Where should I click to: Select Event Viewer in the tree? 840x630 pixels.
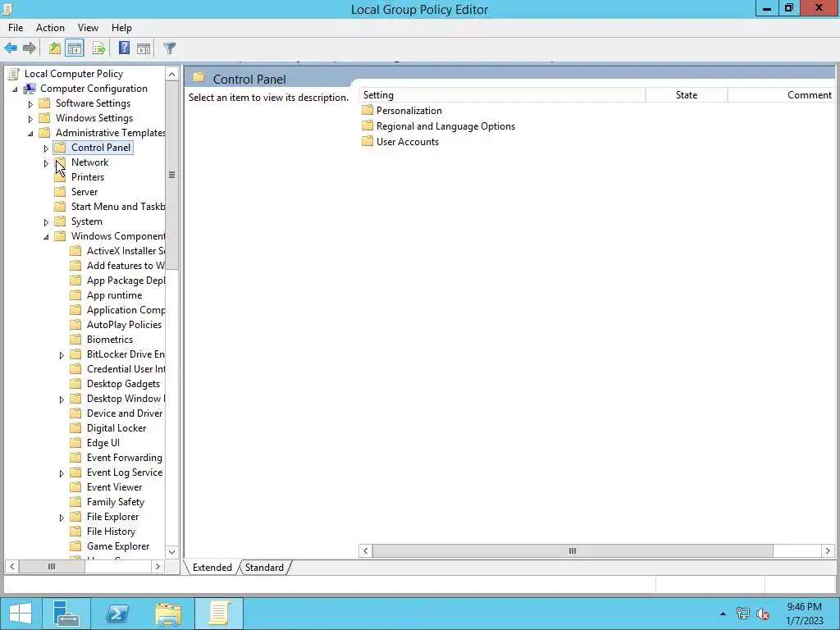point(115,487)
